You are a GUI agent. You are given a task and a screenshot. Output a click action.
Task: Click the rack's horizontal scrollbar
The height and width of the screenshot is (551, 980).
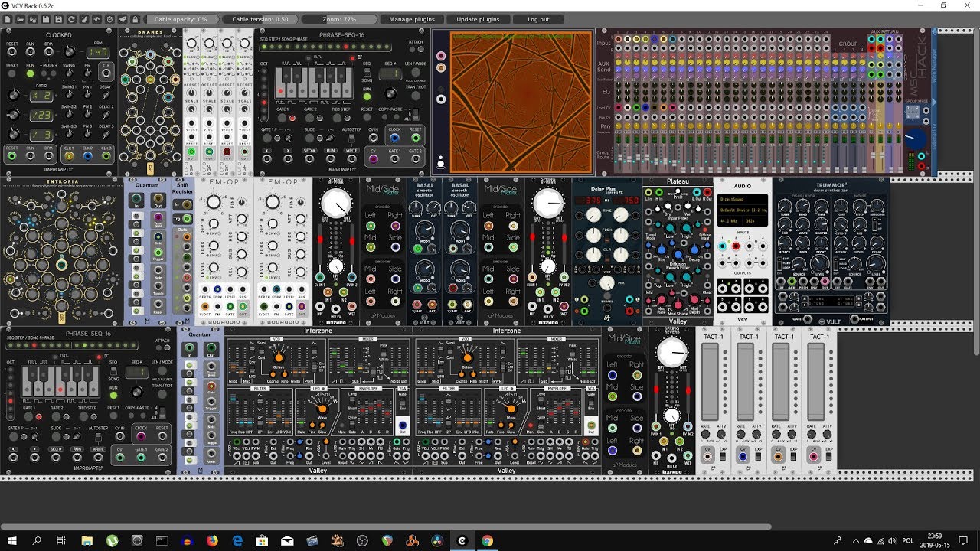pyautogui.click(x=386, y=527)
